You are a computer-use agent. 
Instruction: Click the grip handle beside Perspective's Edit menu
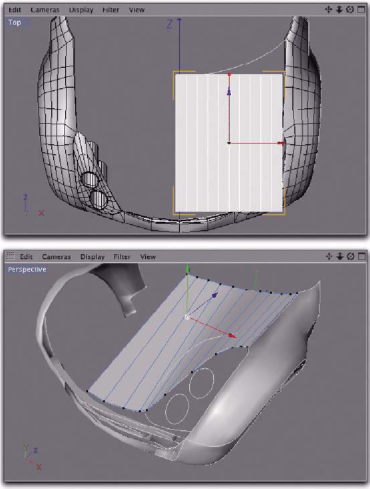click(x=11, y=256)
